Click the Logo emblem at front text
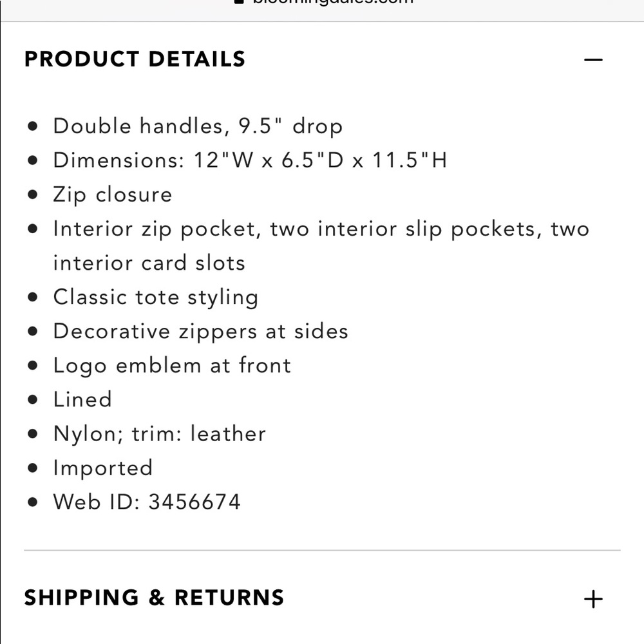644x644 pixels. [x=173, y=365]
